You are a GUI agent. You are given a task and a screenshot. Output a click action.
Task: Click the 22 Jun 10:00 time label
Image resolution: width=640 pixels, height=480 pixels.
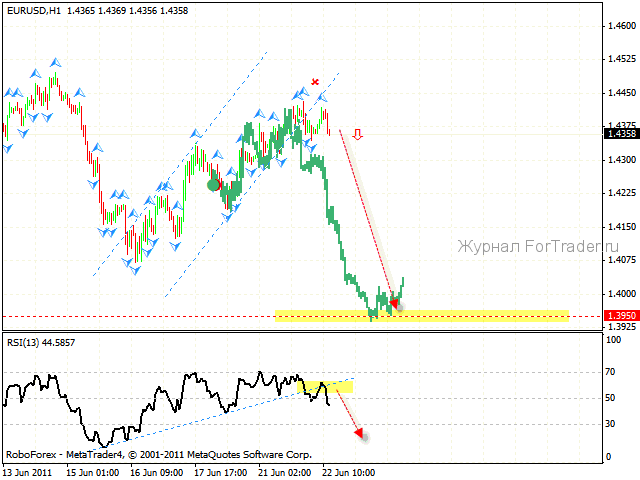point(348,473)
